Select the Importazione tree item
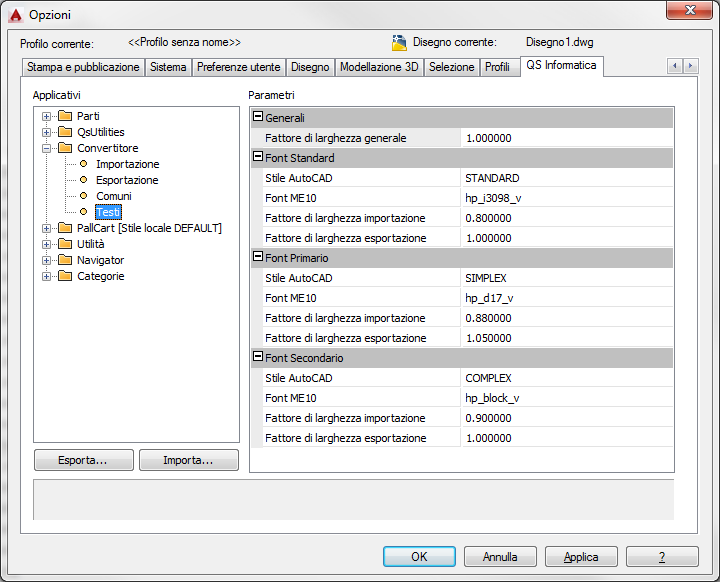 pos(127,164)
